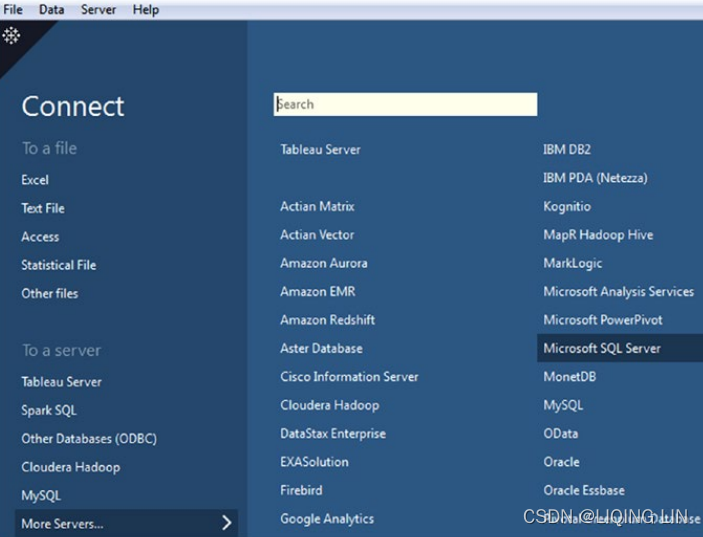Select Microsoft PowerPivot connector
Screen dimensions: 703x537
(603, 320)
